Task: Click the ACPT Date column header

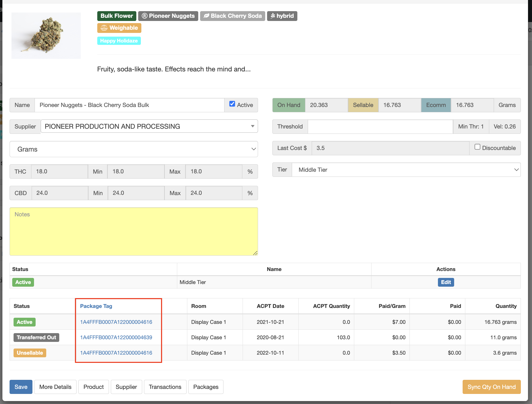Action: pos(270,306)
